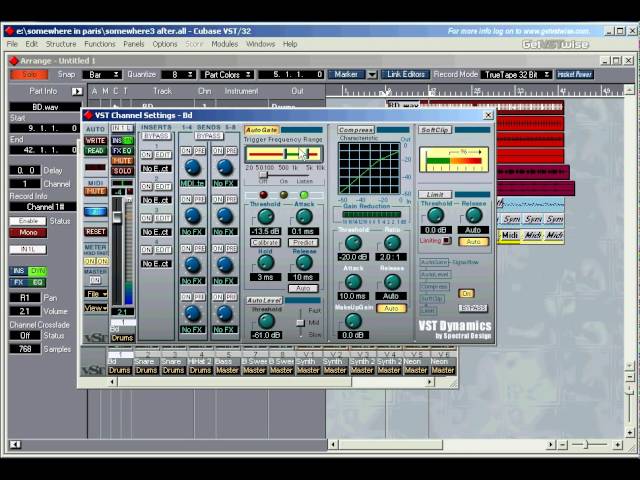Click the INSERTS BYPASS button

point(156,136)
